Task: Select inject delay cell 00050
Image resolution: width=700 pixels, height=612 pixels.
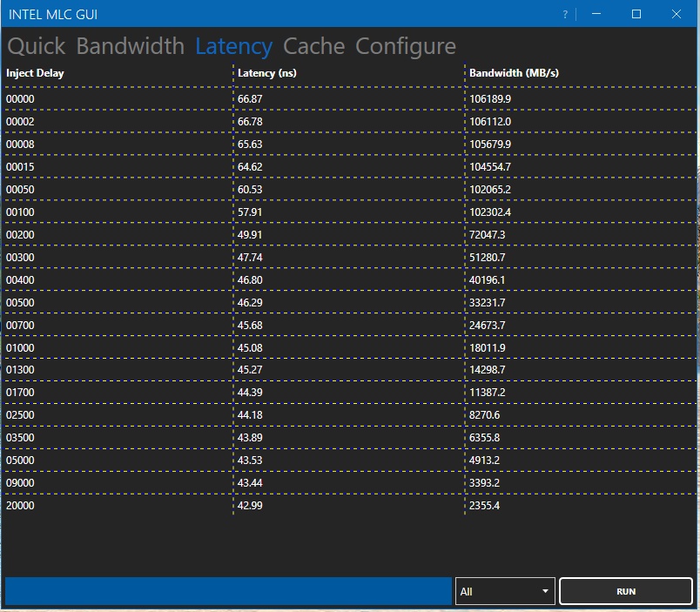Action: tap(20, 190)
